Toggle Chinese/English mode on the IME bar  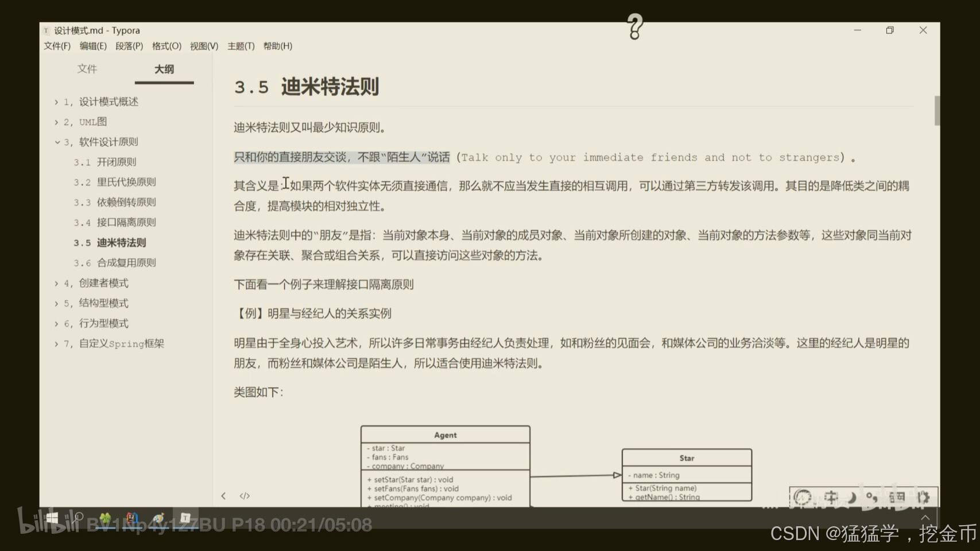click(831, 498)
